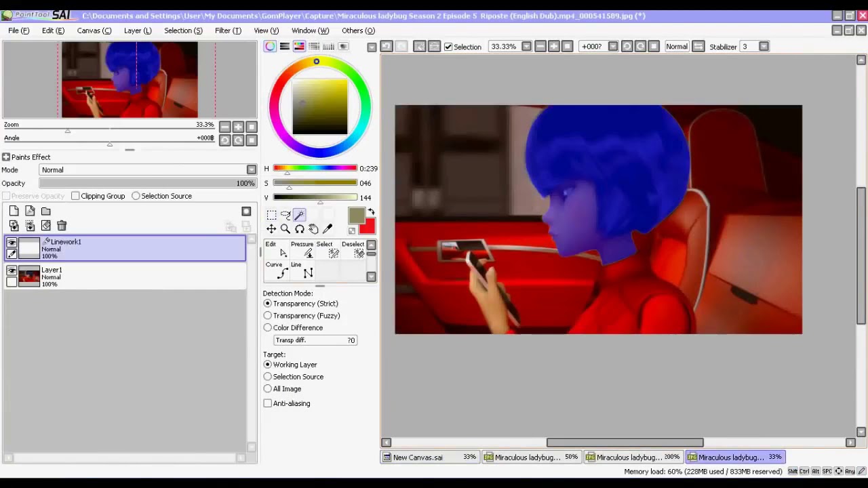Select the Lasso tool
The image size is (868, 488).
[x=285, y=215]
